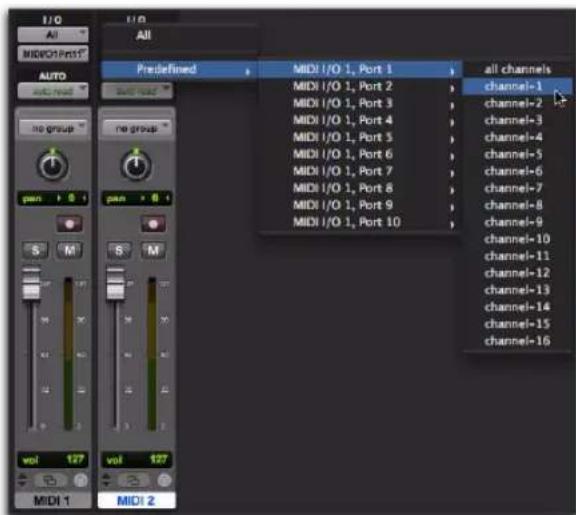Select MIDI I/O 1, Port 6
576x515 pixels.
(x=360, y=154)
